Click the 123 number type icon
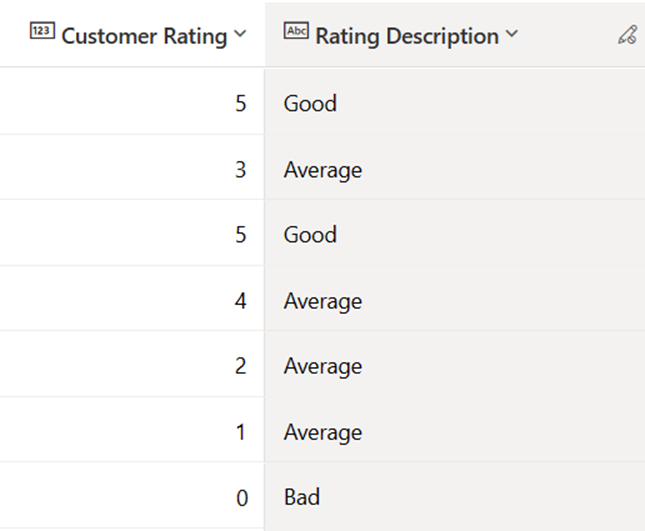Image resolution: width=645 pixels, height=531 pixels. pos(42,31)
